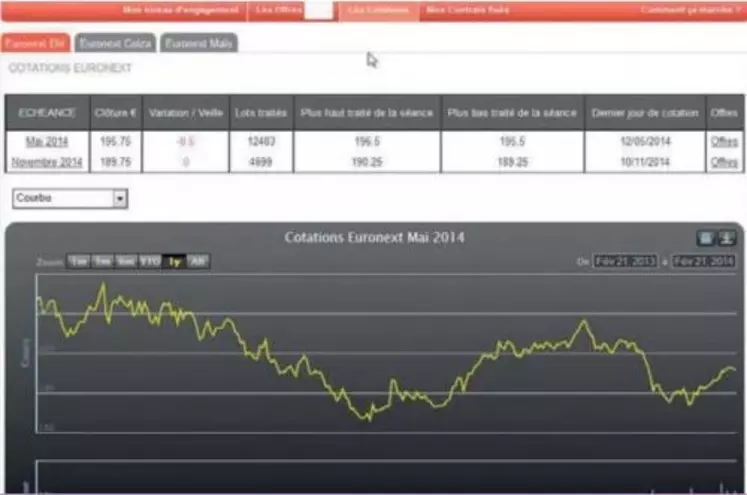Viewport: 747px width, 495px height.
Task: Set chart zoom to 6 months
Action: [126, 261]
